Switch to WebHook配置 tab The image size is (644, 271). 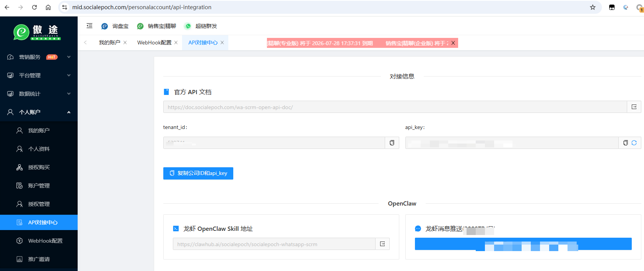[154, 42]
